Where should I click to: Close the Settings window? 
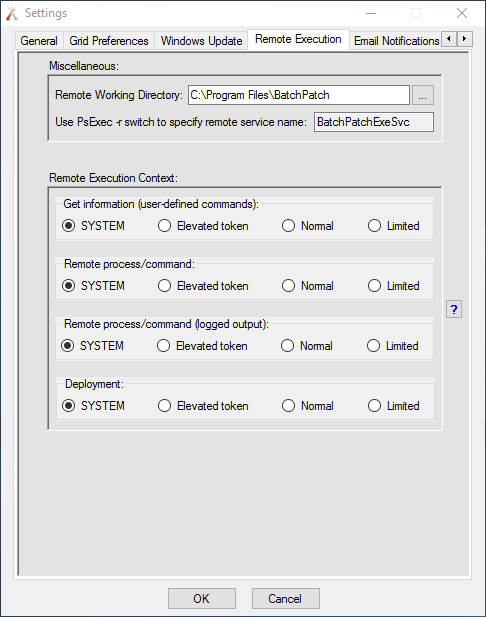click(x=462, y=13)
